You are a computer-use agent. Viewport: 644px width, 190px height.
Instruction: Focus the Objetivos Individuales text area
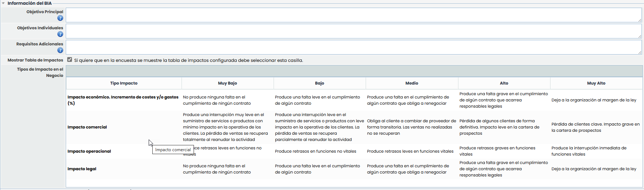[353, 31]
